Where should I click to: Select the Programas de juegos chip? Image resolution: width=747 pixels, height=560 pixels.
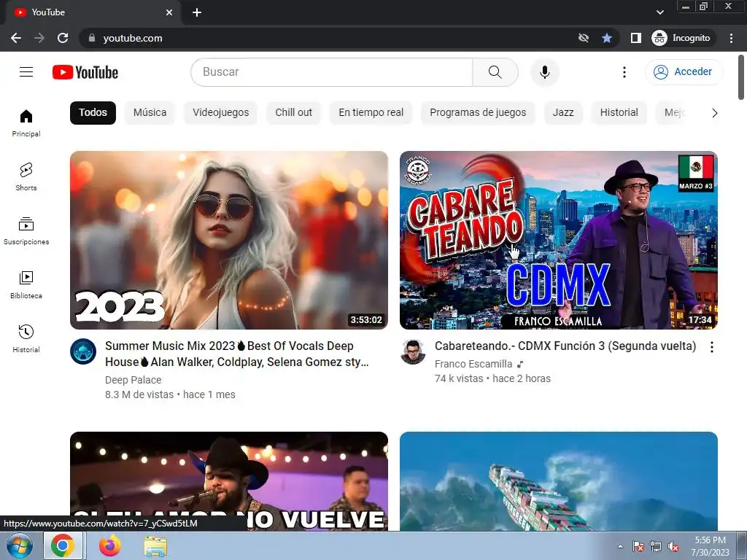478,113
